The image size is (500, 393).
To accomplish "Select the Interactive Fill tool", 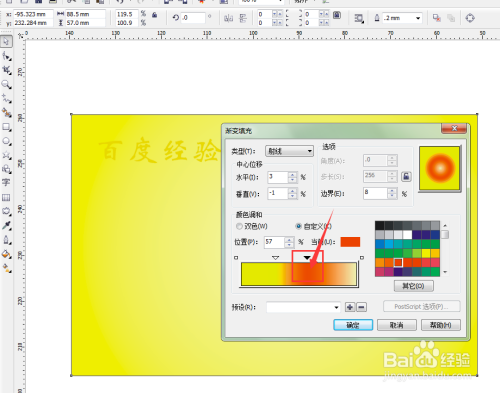I will (x=6, y=268).
